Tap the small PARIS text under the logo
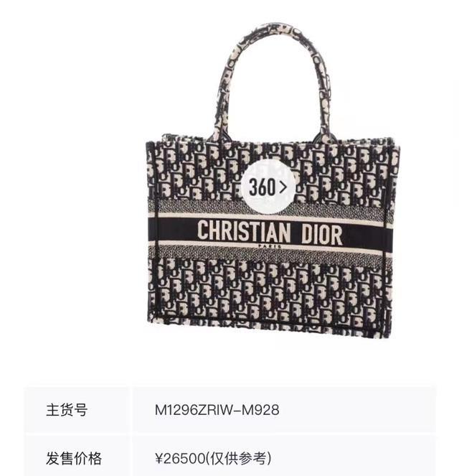Viewport: 459px width, 476px height. point(270,246)
